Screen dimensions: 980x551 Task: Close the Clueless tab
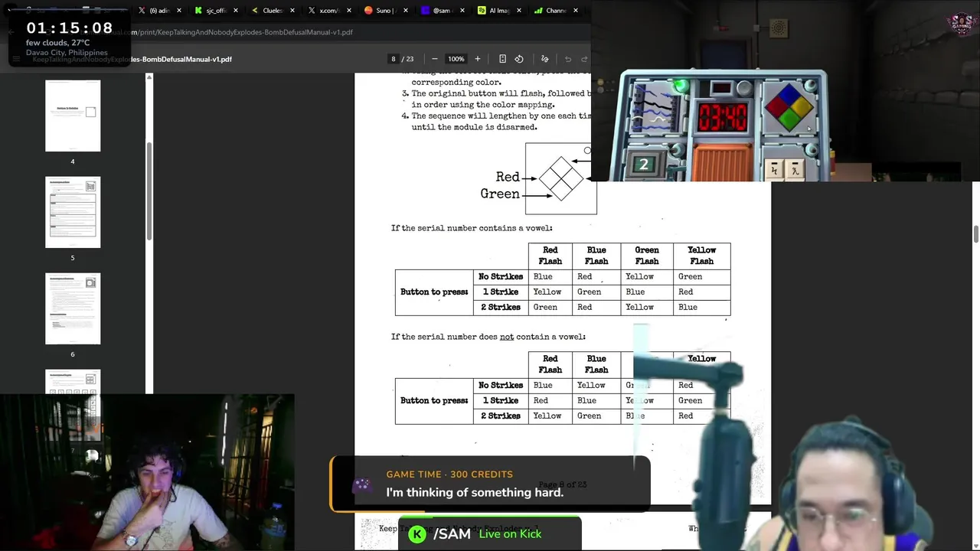tap(292, 11)
